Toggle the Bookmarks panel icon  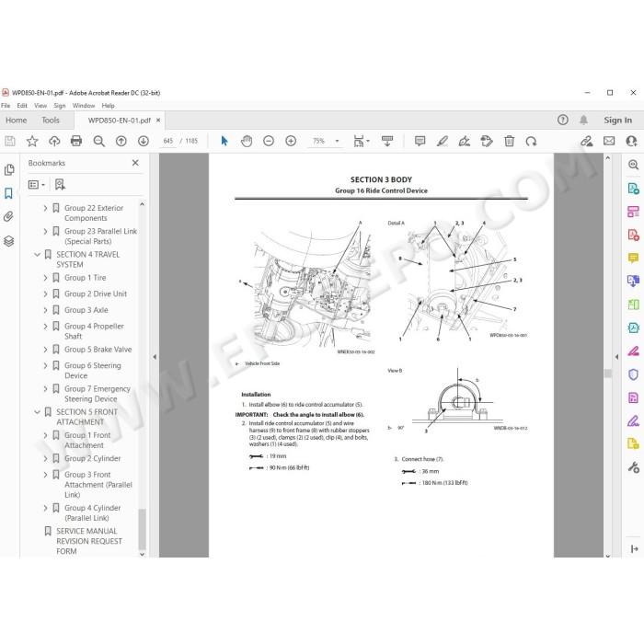pyautogui.click(x=8, y=193)
